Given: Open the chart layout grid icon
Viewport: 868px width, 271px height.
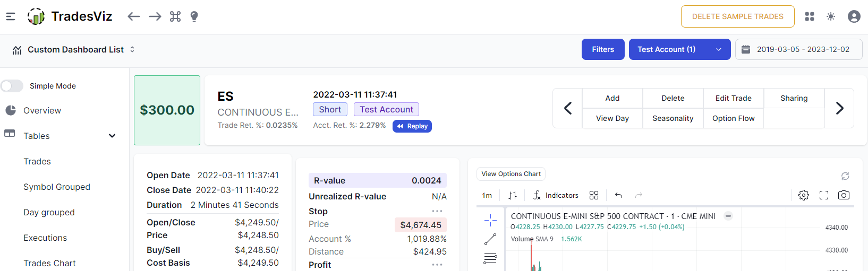Looking at the screenshot, I should (594, 195).
